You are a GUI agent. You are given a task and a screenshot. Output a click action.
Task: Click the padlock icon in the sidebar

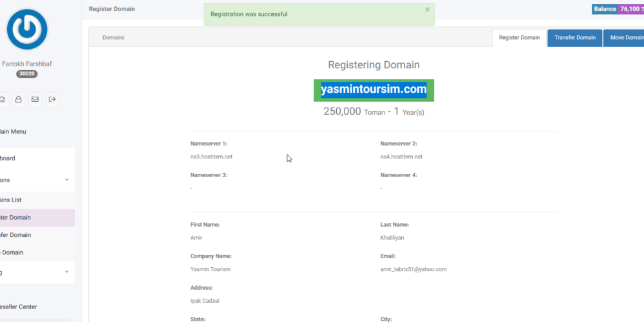pos(18,100)
